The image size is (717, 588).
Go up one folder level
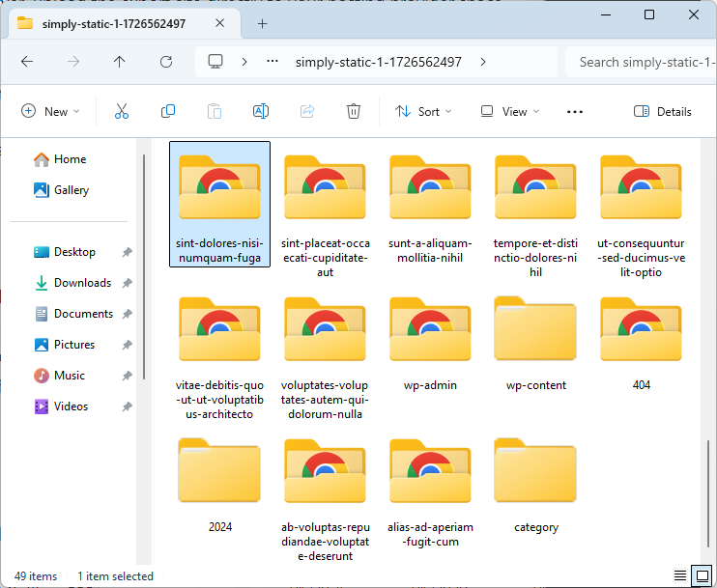(x=119, y=62)
